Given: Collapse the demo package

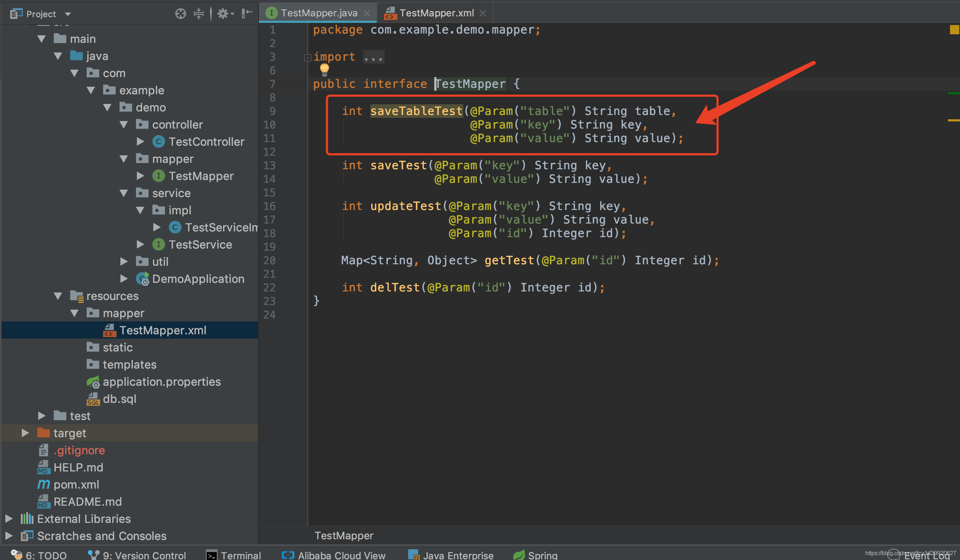Looking at the screenshot, I should coord(108,107).
